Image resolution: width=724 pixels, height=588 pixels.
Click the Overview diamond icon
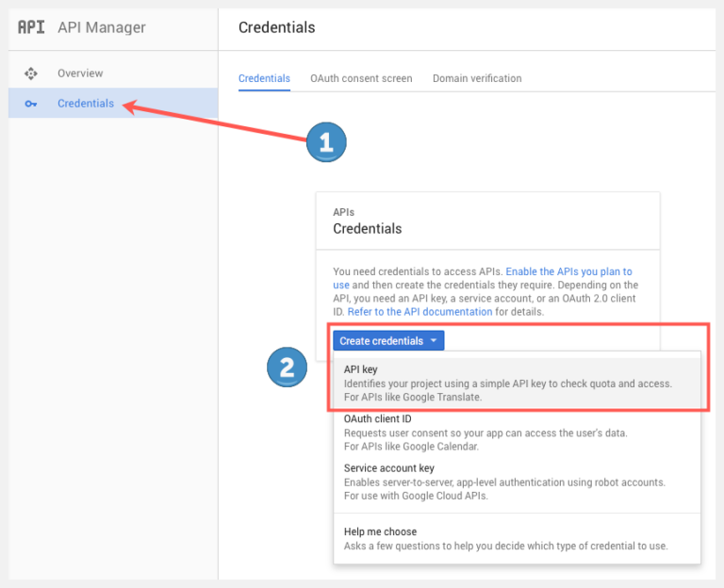tap(31, 73)
